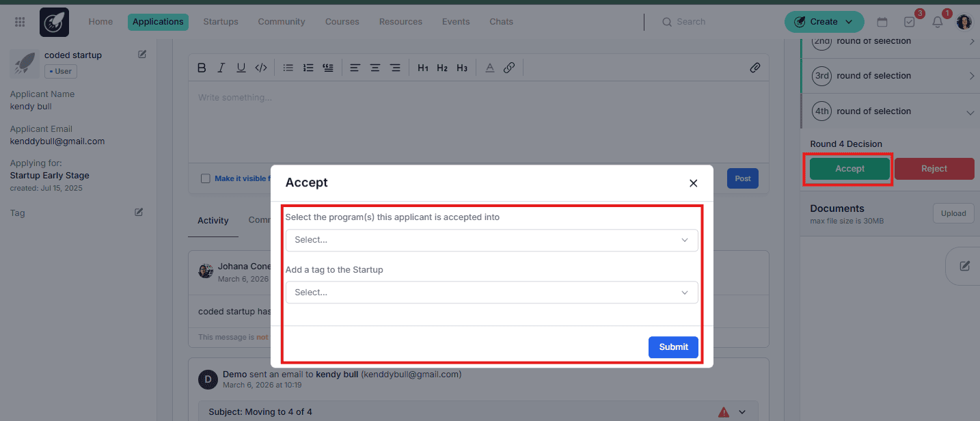Go to the Startups menu
980x421 pixels.
coord(221,22)
